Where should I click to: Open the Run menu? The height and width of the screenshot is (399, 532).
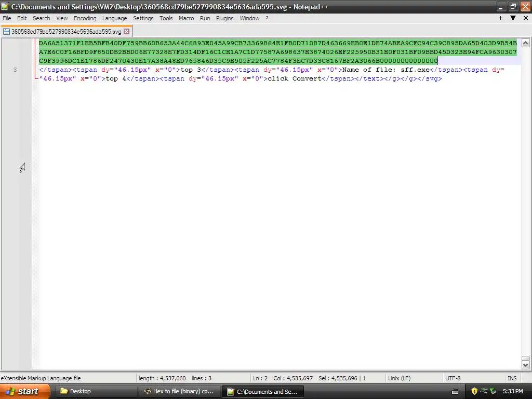point(205,18)
